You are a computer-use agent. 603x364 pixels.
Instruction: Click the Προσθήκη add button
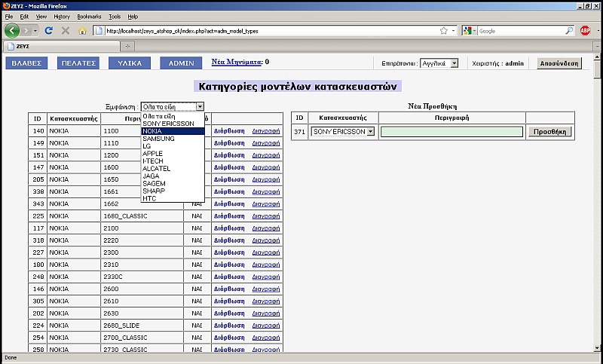pyautogui.click(x=550, y=132)
